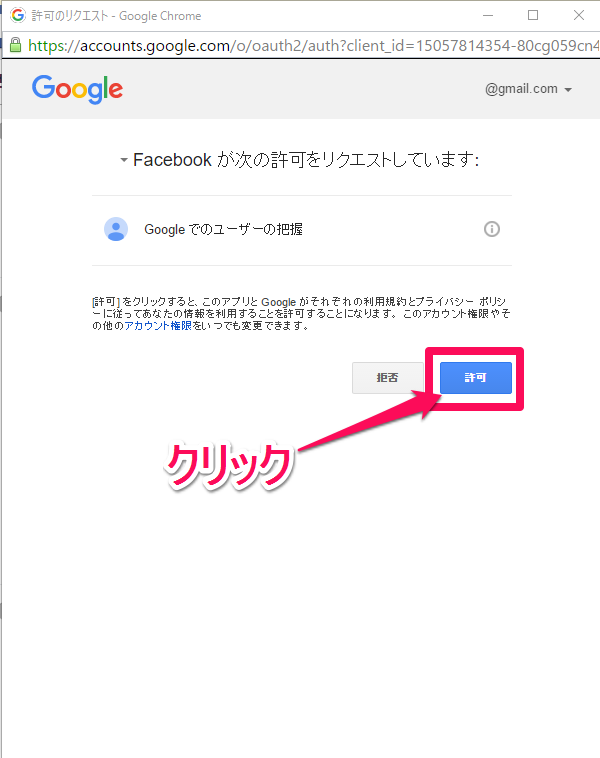Click the @gmail.com email label
This screenshot has height=758, width=600.
(x=521, y=89)
